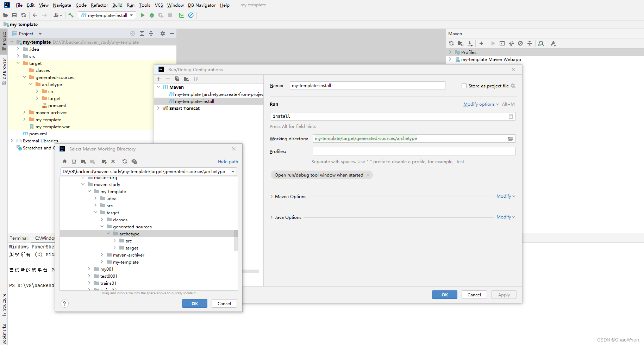Screen dimensions: 644x345
Task: Open the DB Navigator menu
Action: pyautogui.click(x=202, y=5)
